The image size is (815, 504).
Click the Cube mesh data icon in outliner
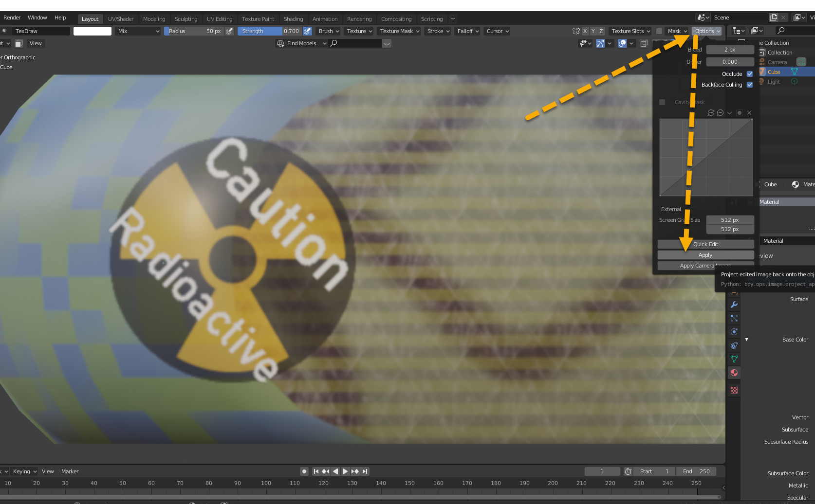tap(795, 72)
